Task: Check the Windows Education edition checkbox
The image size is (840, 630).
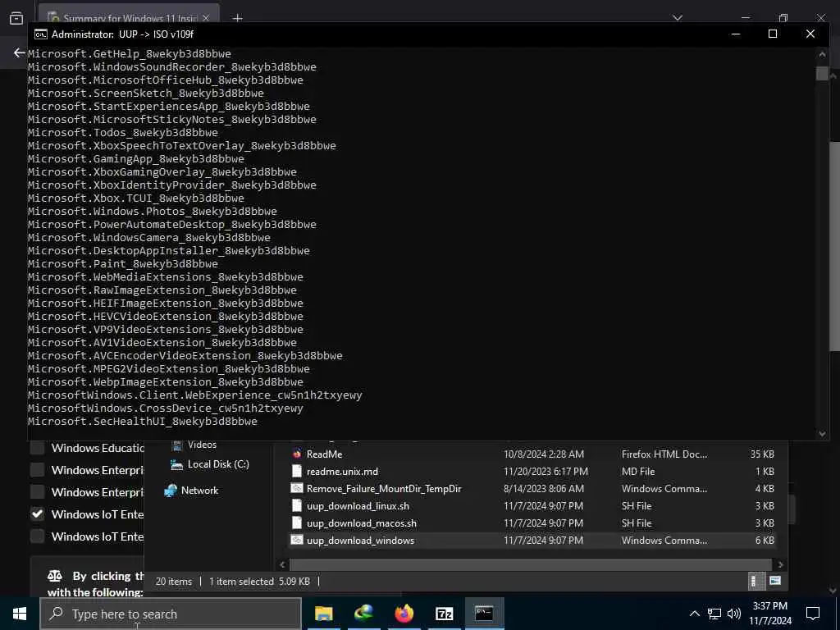Action: tap(37, 448)
